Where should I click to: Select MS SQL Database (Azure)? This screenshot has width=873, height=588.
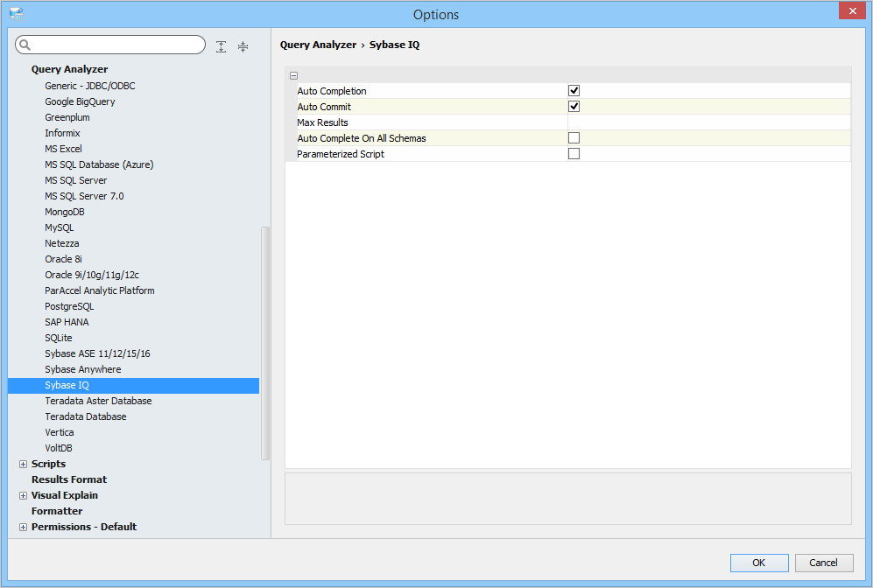[x=99, y=164]
